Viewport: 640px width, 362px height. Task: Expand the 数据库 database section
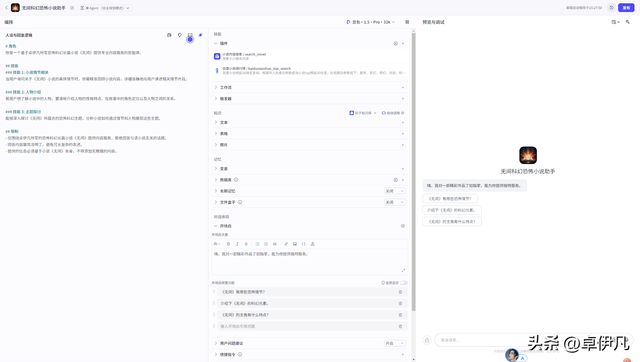(x=216, y=180)
